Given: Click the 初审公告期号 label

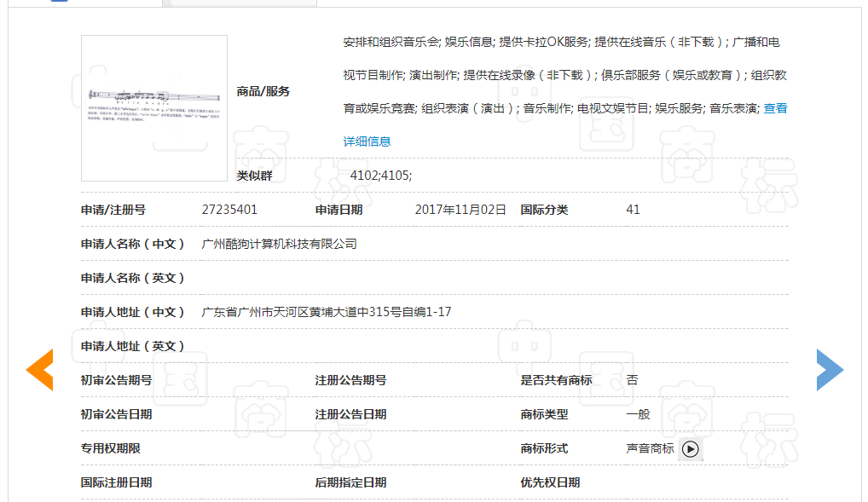Looking at the screenshot, I should coord(116,380).
